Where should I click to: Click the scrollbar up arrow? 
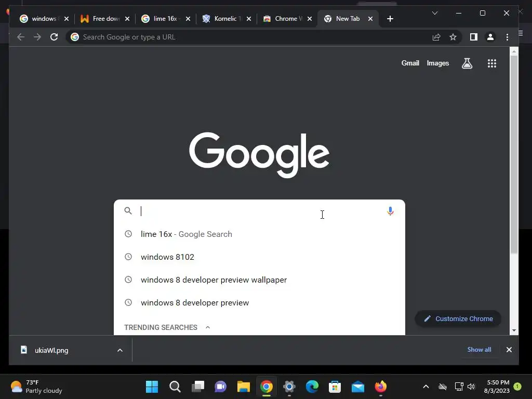tap(514, 51)
